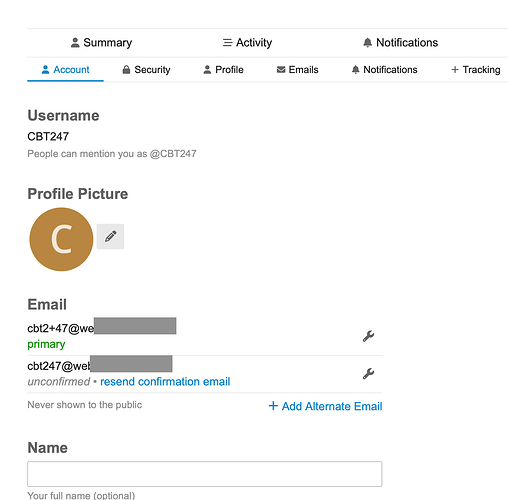Click the list icon beside Activity

[x=227, y=43]
